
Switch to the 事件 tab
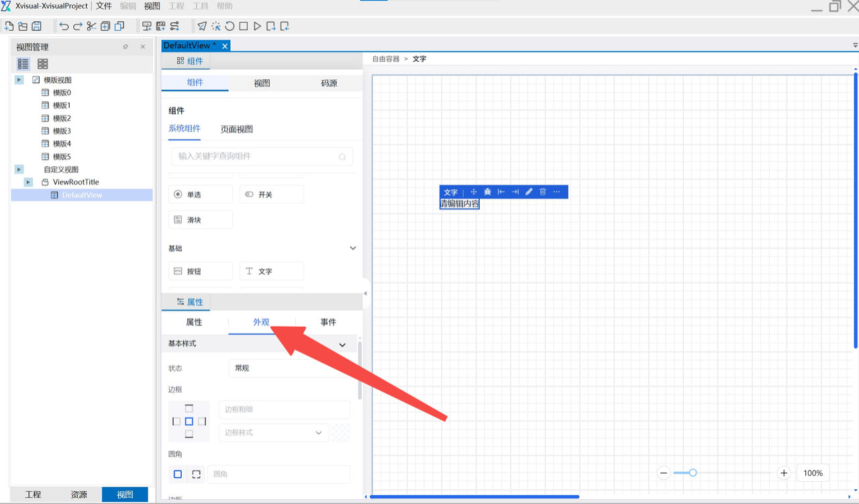pos(328,322)
